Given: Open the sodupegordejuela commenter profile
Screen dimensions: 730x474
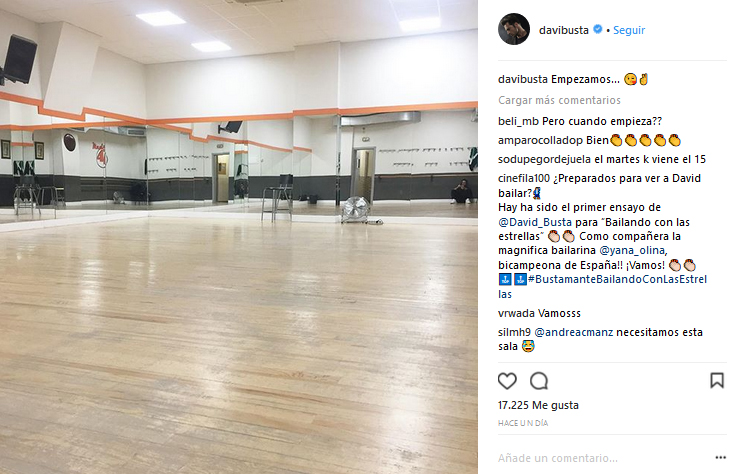Looking at the screenshot, I should coord(544,160).
